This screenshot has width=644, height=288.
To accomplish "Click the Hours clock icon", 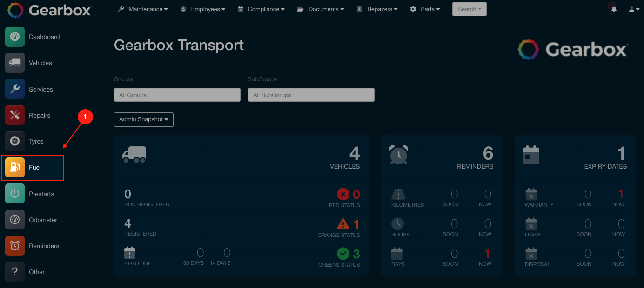I will [x=397, y=224].
